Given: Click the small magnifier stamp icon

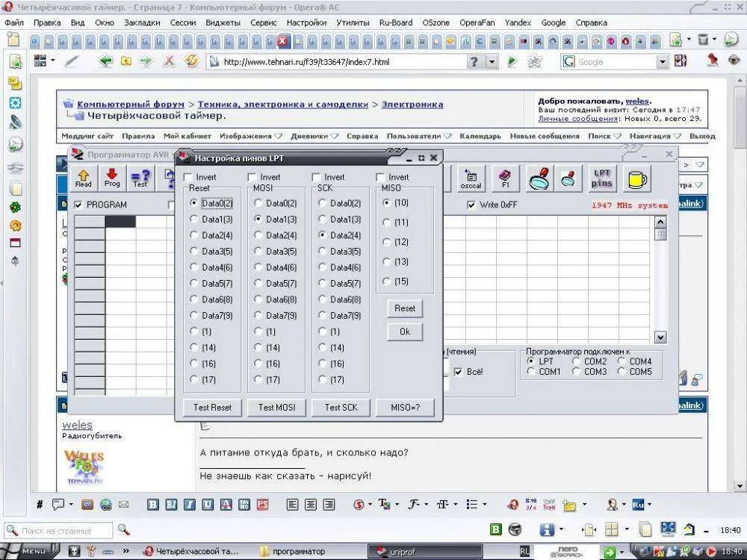Looking at the screenshot, I should coord(568,179).
